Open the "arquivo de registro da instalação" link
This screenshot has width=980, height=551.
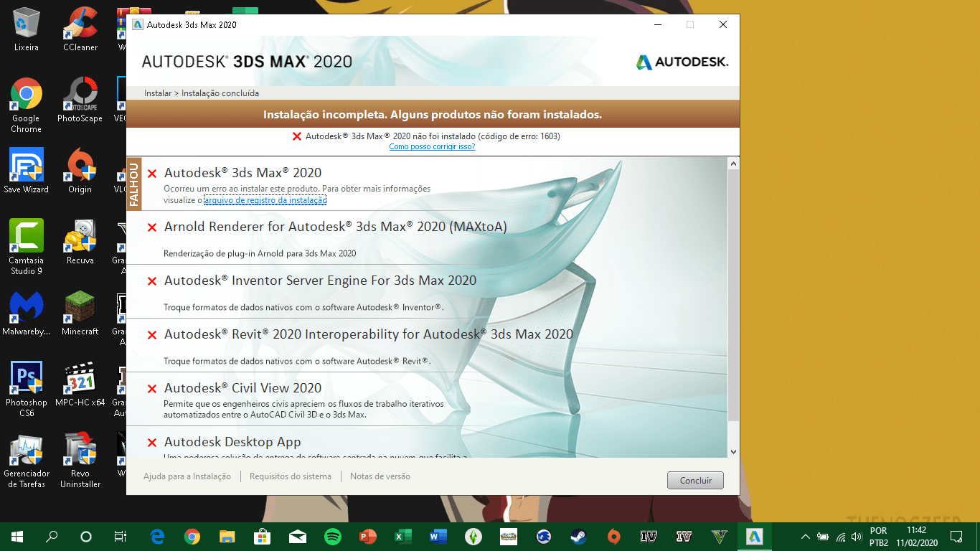(265, 200)
